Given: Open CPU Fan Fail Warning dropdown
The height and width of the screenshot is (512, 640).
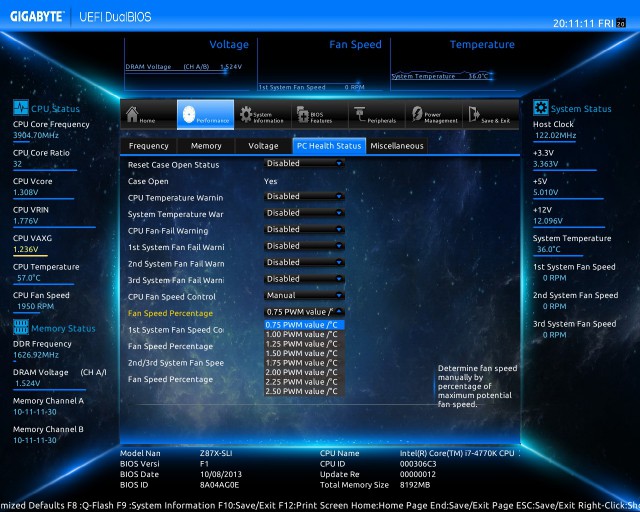Looking at the screenshot, I should pos(304,229).
